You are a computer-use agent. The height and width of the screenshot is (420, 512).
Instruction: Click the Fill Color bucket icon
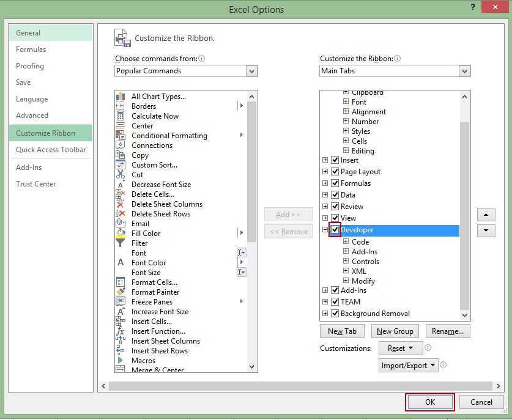point(121,233)
